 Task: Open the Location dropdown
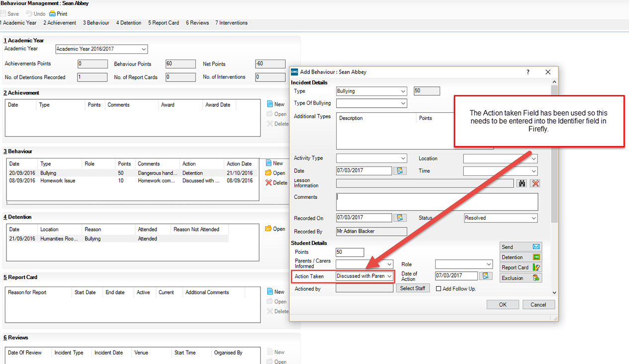pos(534,159)
